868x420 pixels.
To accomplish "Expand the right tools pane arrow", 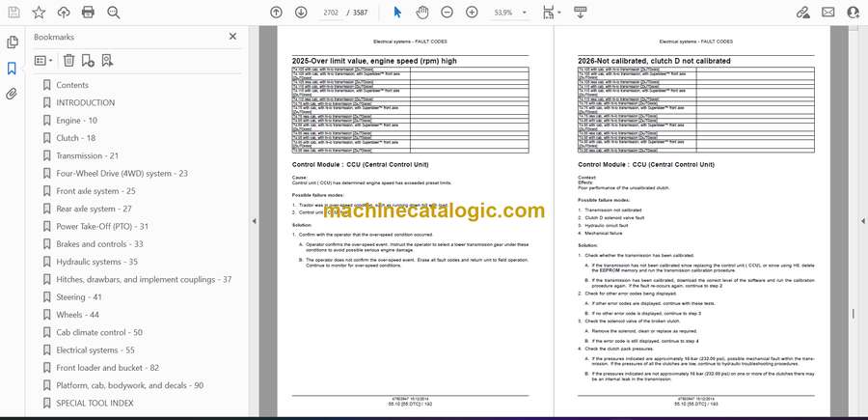I will point(862,221).
